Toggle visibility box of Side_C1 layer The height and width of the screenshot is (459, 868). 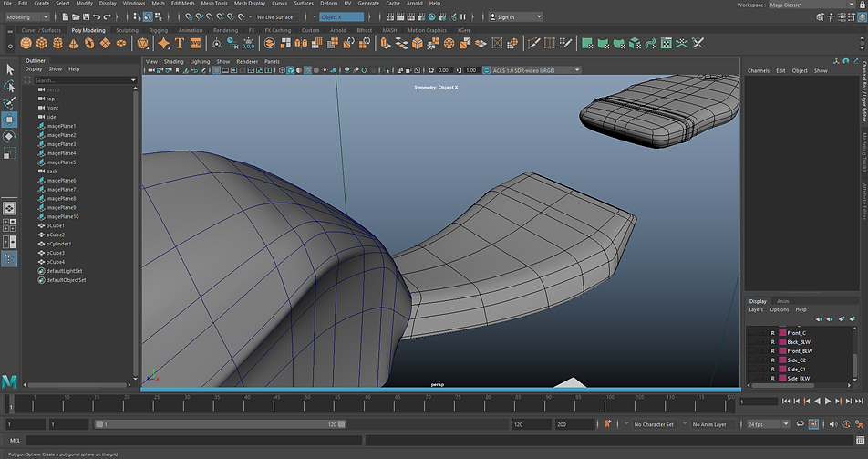coord(751,370)
